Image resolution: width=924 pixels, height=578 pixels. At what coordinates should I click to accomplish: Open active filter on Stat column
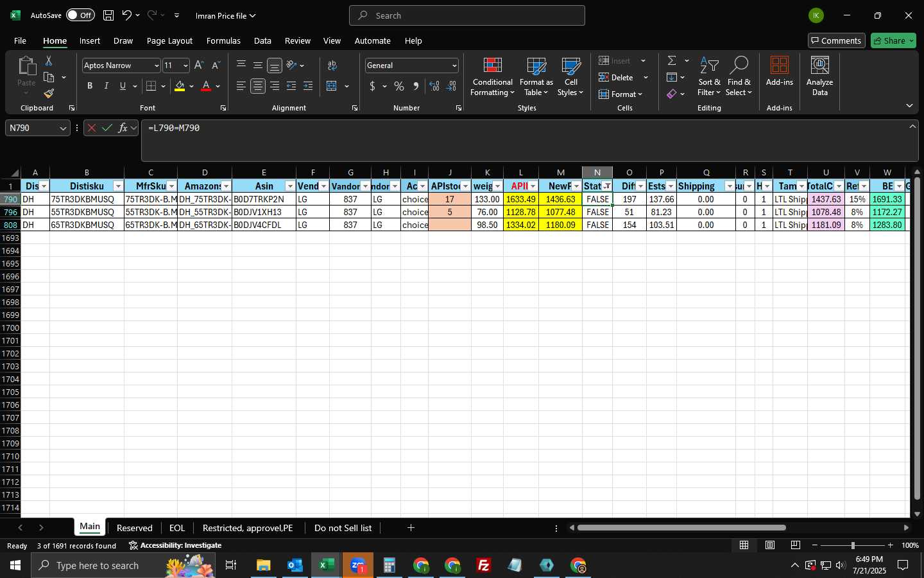click(606, 186)
